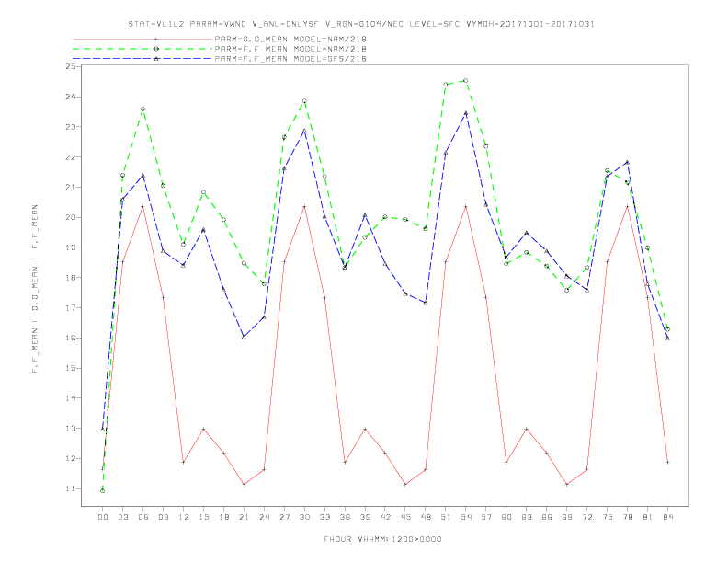Click y-axis tick label 23

70,127
